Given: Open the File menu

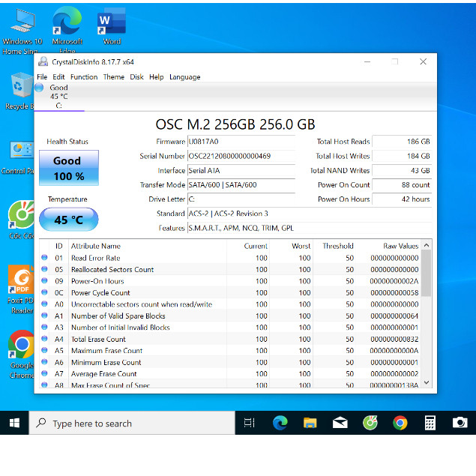Looking at the screenshot, I should pos(42,76).
